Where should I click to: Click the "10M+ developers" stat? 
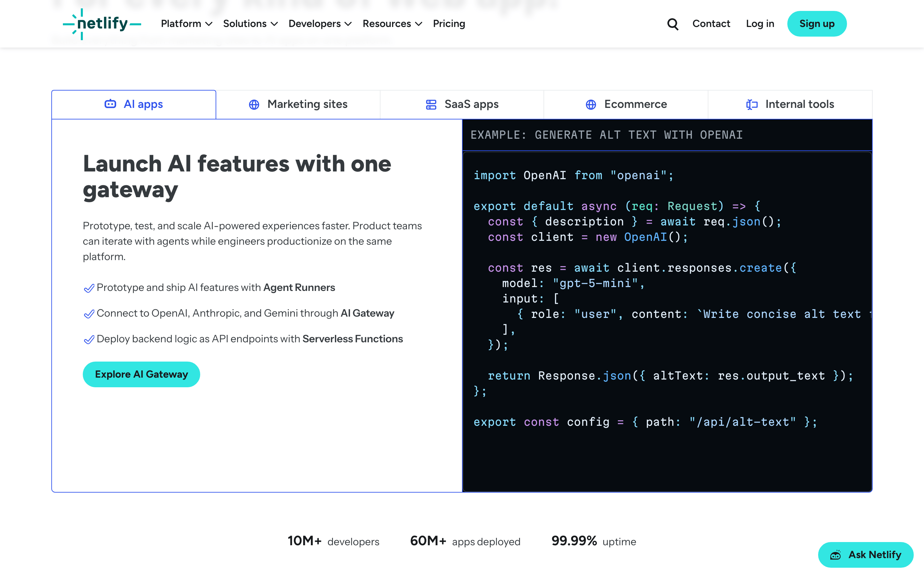333,541
